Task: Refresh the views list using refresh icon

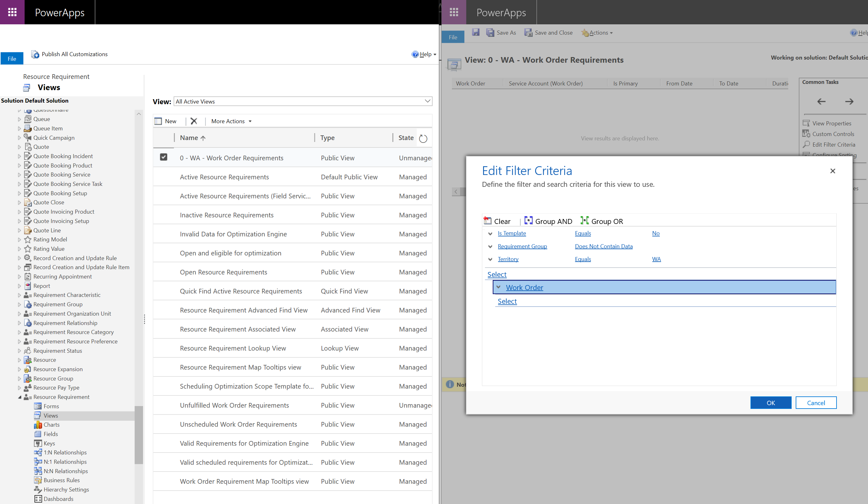Action: point(423,138)
